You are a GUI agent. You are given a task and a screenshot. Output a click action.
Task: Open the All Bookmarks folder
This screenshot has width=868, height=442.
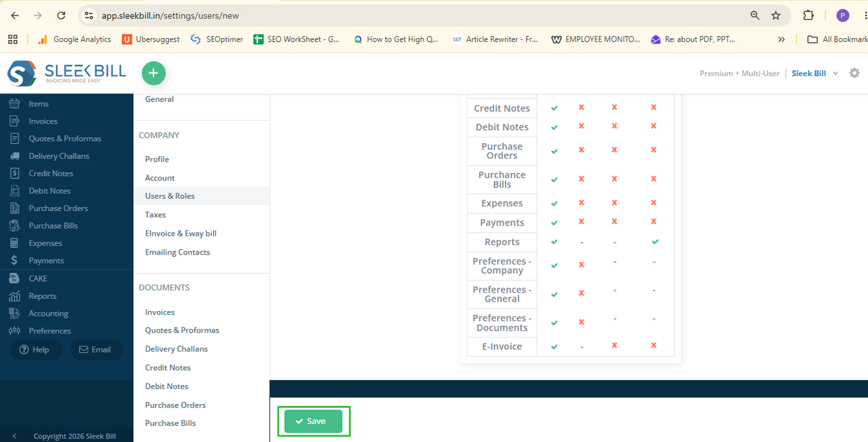point(837,39)
